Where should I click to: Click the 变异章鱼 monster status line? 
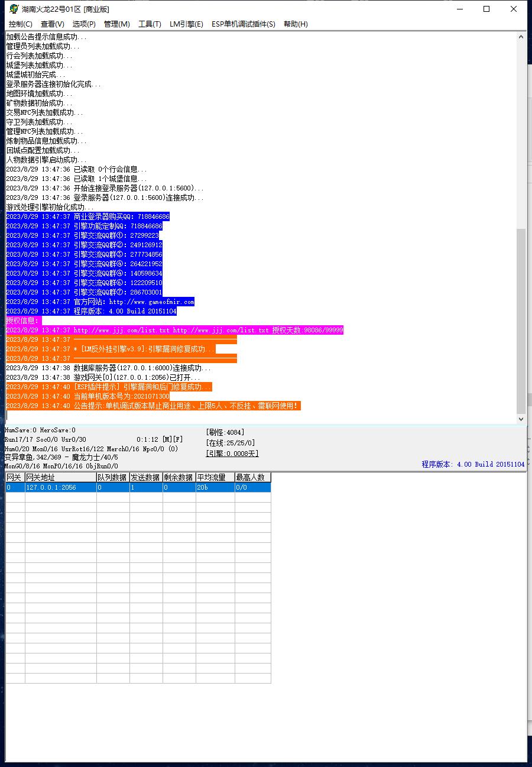(61, 457)
